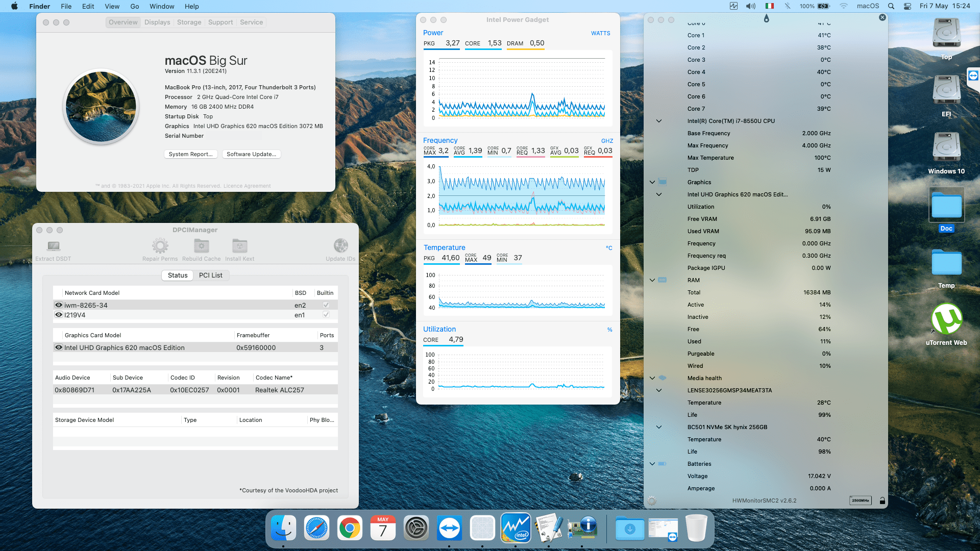Screen dimensions: 980x551
Task: Click the GHZ unit label in Frequency section
Action: tap(607, 141)
